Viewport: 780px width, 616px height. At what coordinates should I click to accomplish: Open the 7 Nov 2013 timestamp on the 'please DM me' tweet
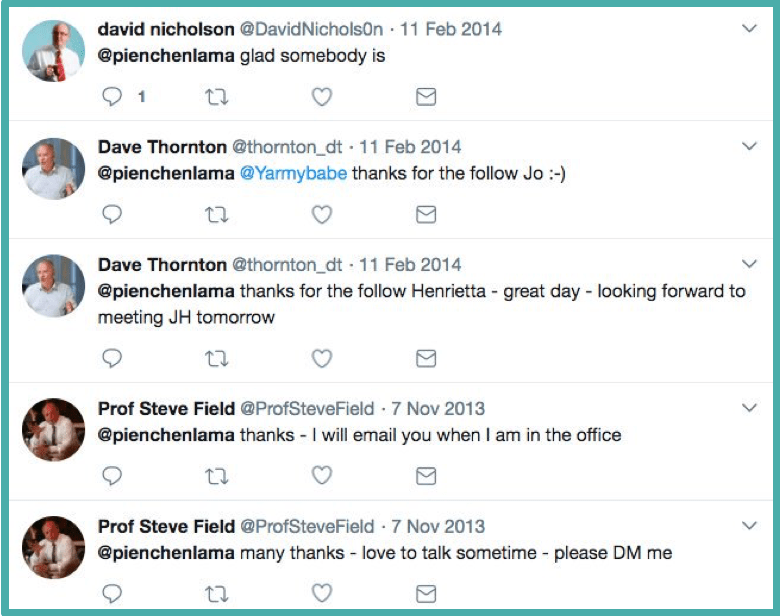[x=438, y=526]
